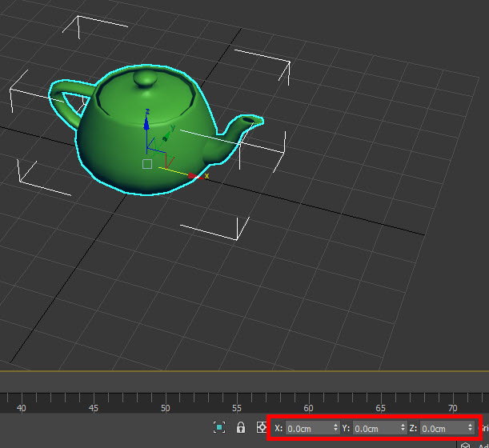The width and height of the screenshot is (489, 448).
Task: Jump to frame 40 on the timeline
Action: pyautogui.click(x=21, y=408)
